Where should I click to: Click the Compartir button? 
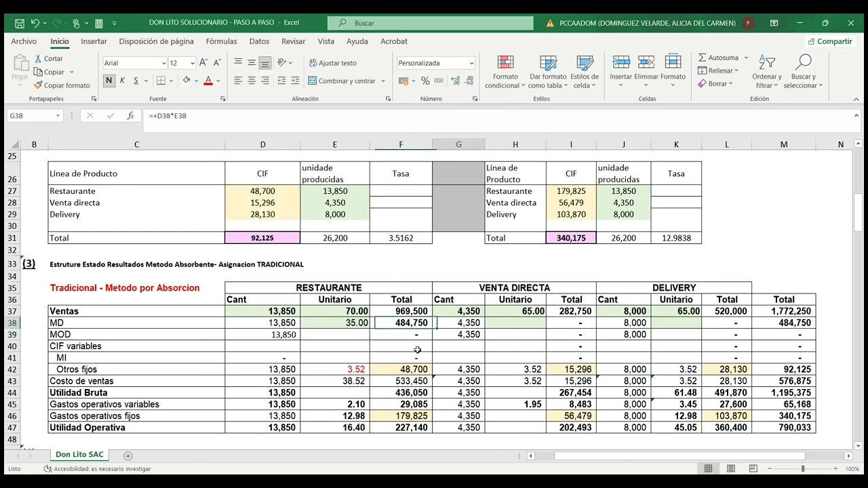coord(829,41)
